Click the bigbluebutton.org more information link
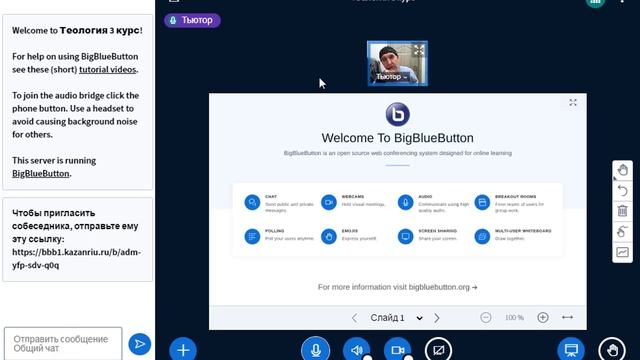The height and width of the screenshot is (360, 640). pyautogui.click(x=398, y=287)
